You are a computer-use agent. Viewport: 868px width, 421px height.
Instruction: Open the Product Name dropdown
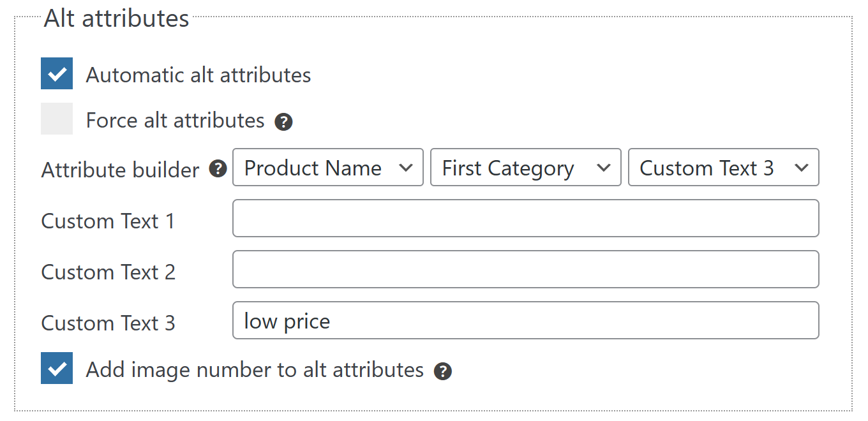[327, 168]
